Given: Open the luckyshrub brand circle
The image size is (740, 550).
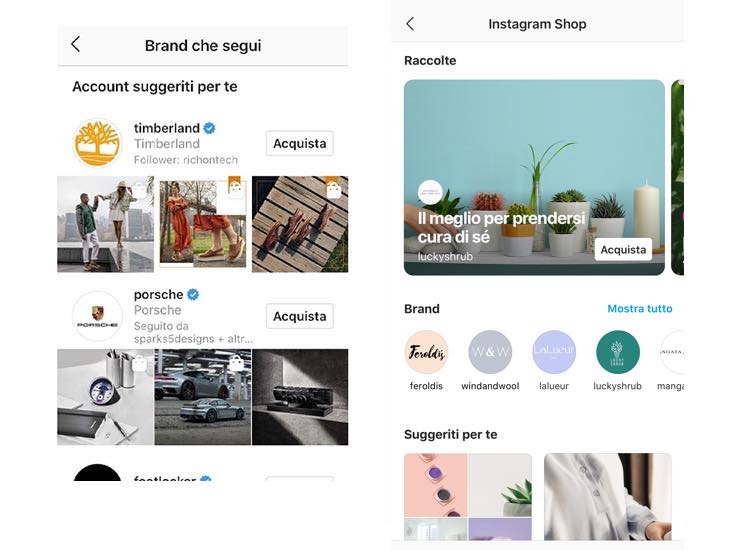Looking at the screenshot, I should 617,352.
